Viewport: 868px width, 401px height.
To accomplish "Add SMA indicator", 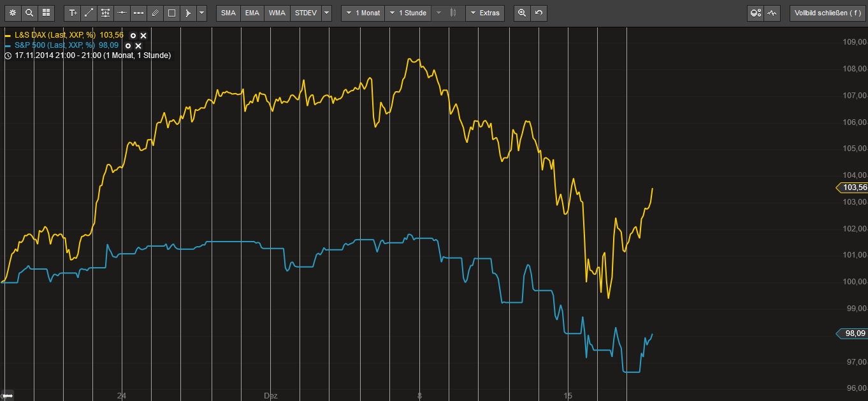I will 228,13.
